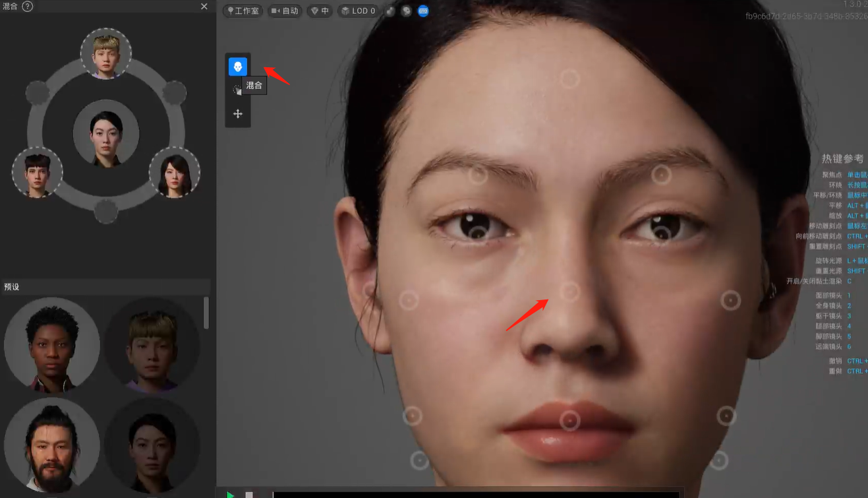Click the center face in the blend circle
Image resolution: width=868 pixels, height=498 pixels.
point(106,133)
